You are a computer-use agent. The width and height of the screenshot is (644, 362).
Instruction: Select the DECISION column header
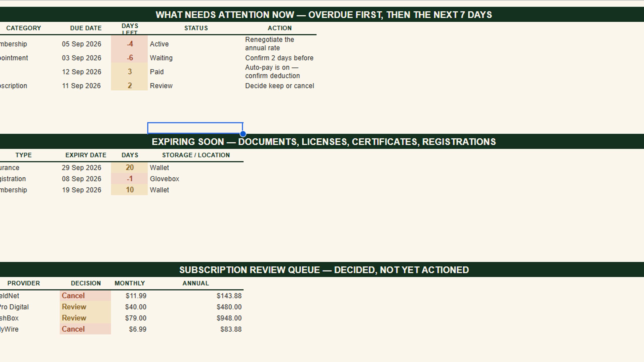(86, 283)
